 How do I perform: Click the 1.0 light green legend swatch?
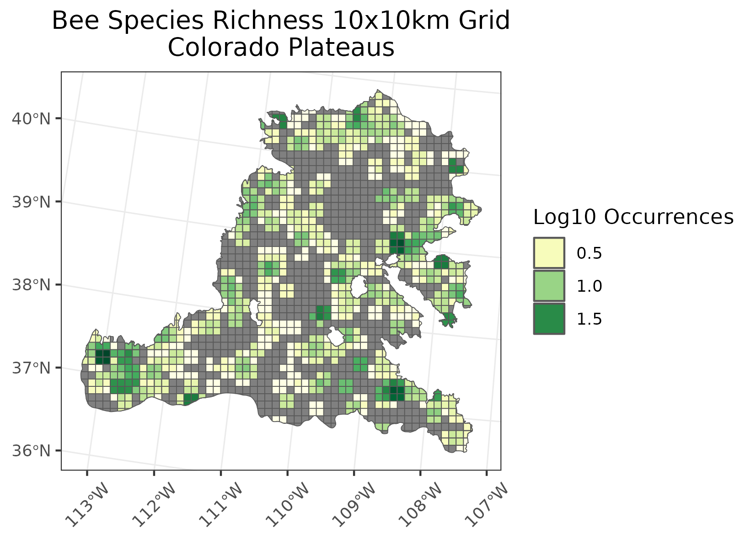(x=549, y=286)
